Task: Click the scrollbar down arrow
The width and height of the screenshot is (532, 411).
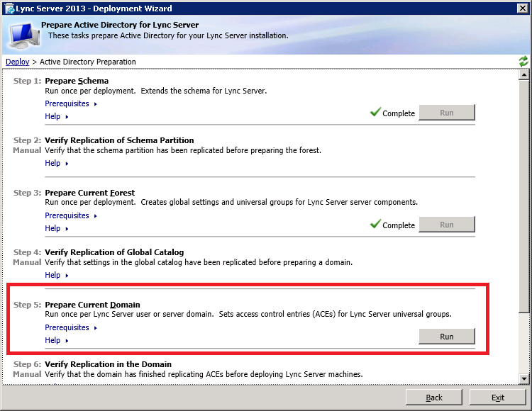Action: pos(524,379)
